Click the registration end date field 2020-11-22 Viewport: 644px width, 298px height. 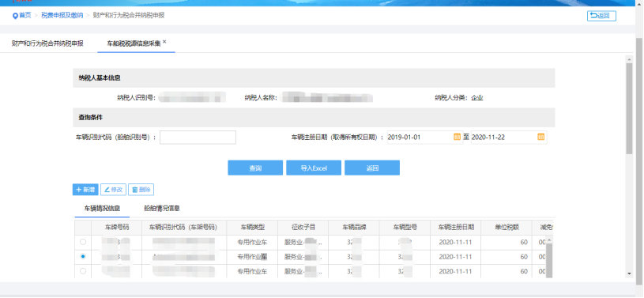pos(509,137)
